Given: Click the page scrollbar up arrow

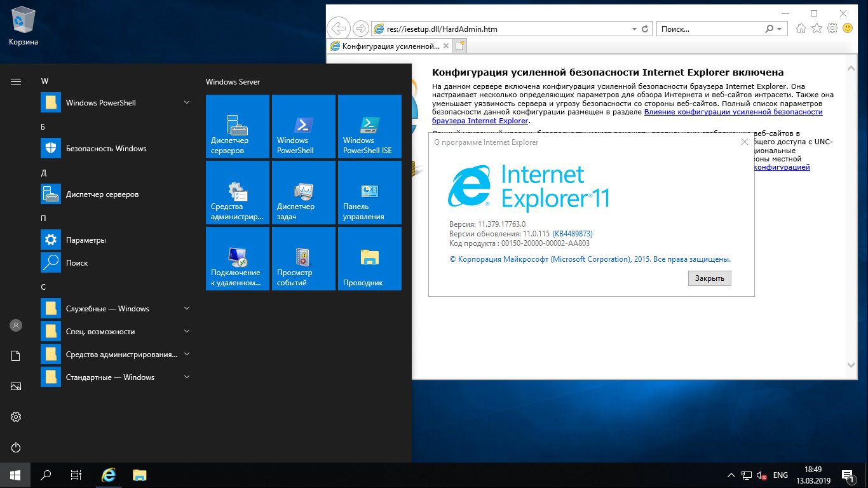Looking at the screenshot, I should [851, 70].
